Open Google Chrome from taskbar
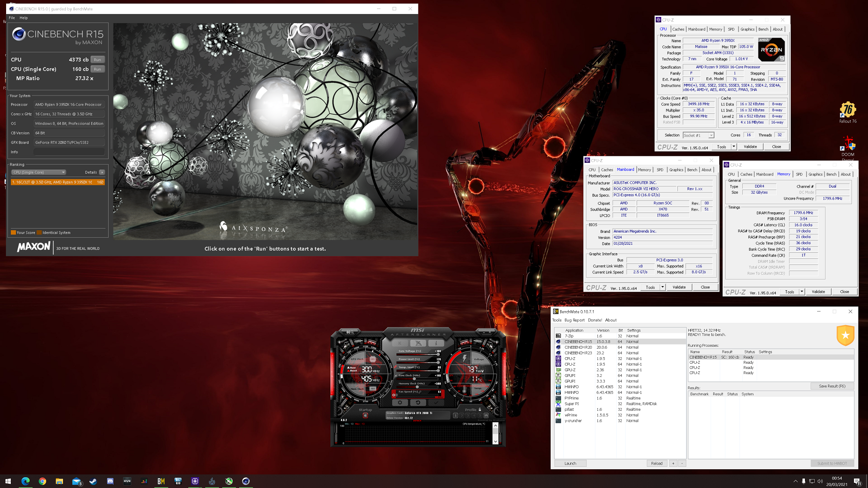The width and height of the screenshot is (868, 488). [x=42, y=481]
